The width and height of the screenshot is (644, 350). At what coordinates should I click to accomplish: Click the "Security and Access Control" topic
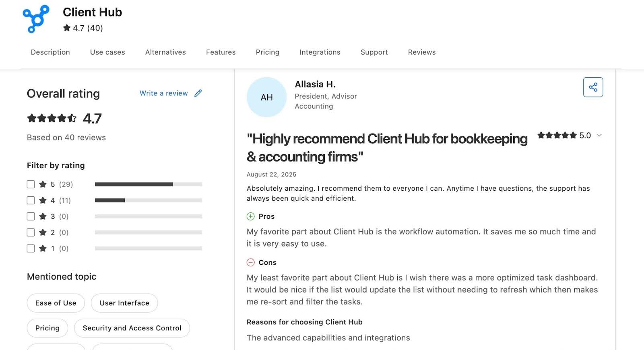point(132,328)
